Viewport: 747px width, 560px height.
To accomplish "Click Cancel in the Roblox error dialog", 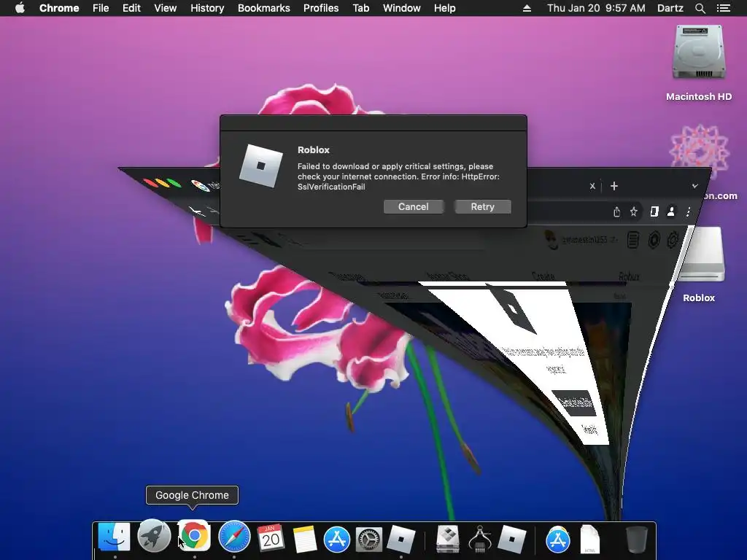I will [x=413, y=206].
